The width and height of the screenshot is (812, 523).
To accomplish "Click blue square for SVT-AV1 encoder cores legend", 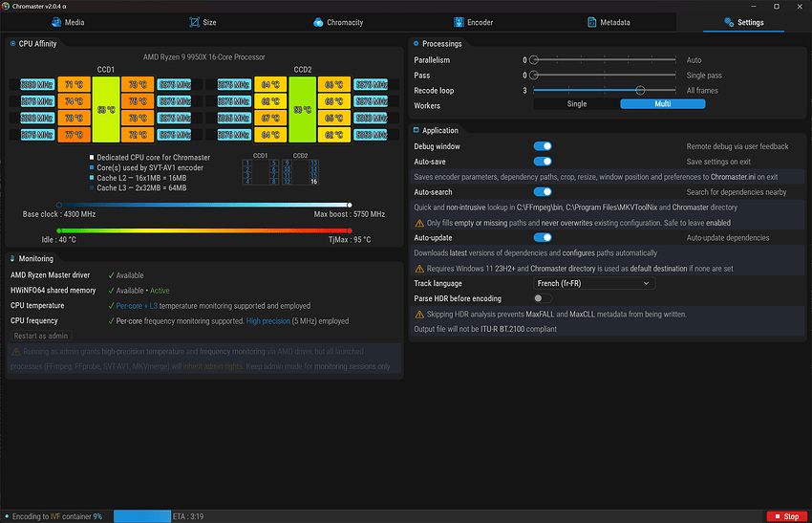I will (92, 167).
